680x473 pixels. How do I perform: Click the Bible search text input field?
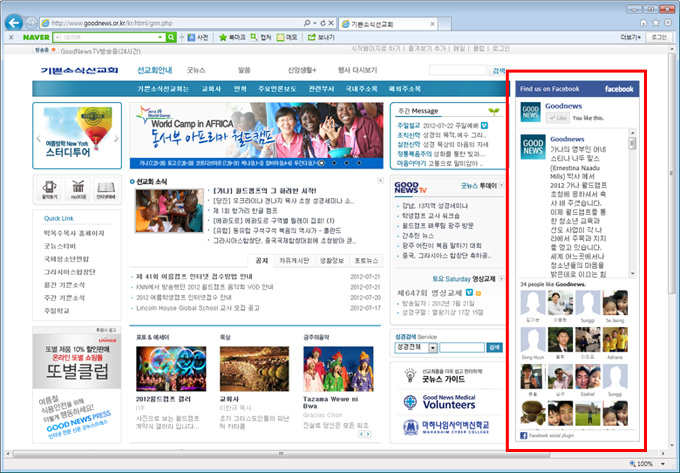(x=462, y=347)
